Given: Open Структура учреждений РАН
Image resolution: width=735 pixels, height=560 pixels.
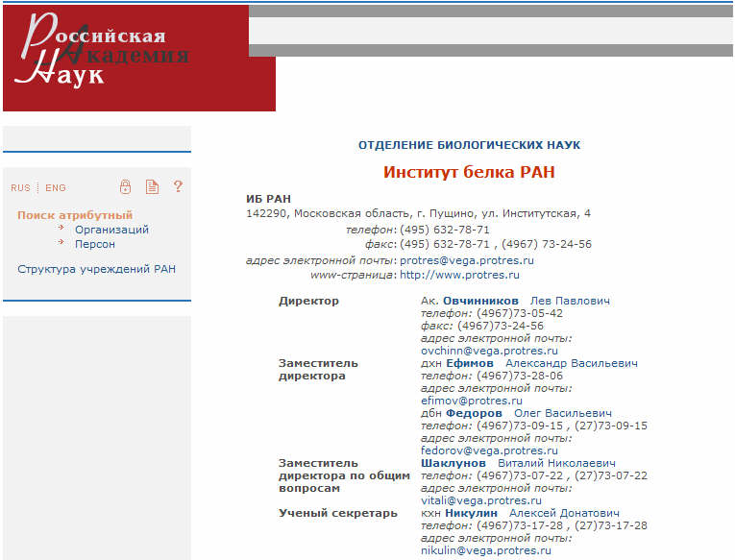Looking at the screenshot, I should coord(97,269).
